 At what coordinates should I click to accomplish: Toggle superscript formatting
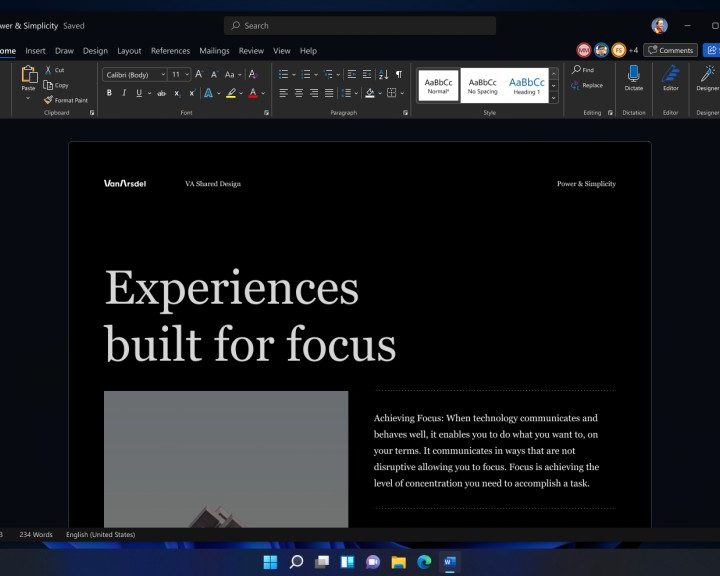click(x=192, y=93)
